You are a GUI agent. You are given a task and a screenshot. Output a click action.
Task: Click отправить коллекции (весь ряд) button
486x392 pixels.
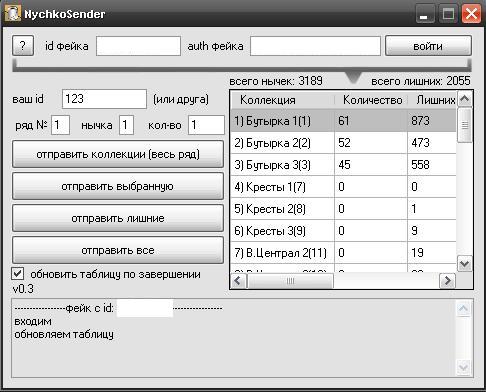coord(118,154)
